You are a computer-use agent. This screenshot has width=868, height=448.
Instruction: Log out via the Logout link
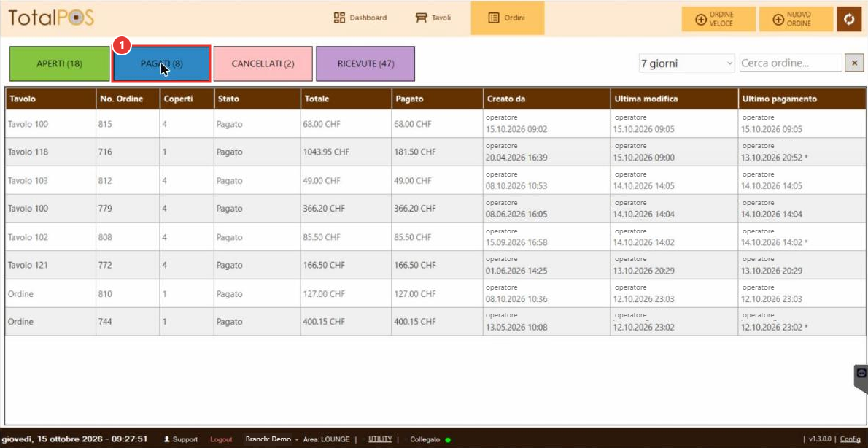(x=222, y=439)
